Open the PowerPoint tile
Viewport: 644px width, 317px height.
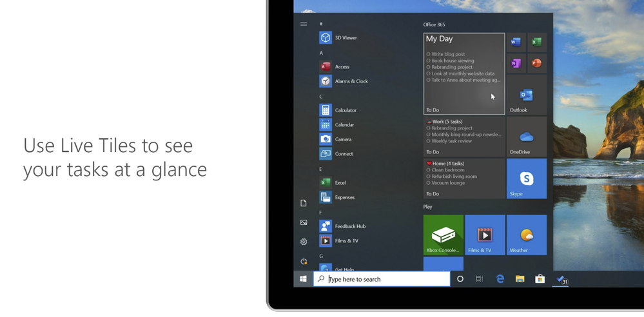[537, 63]
